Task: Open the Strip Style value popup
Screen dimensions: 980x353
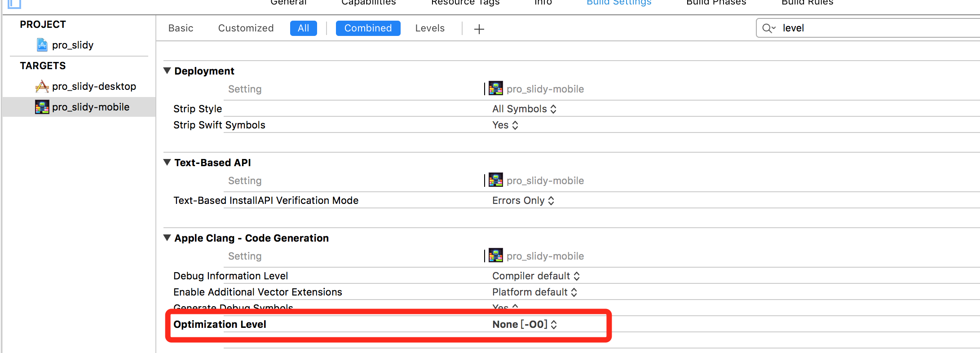Action: pyautogui.click(x=524, y=109)
